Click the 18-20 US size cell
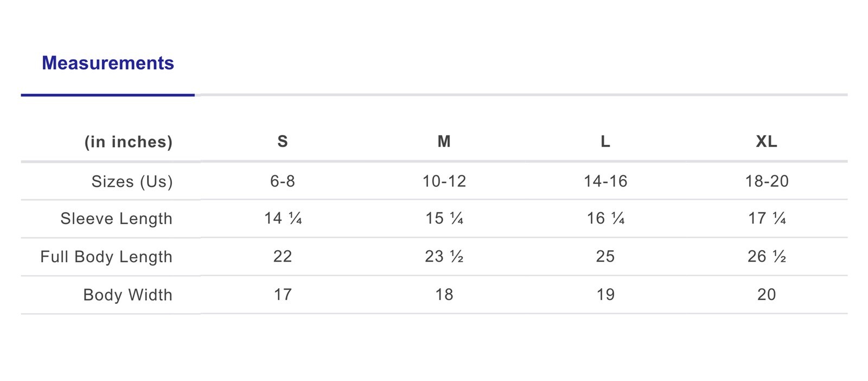 pyautogui.click(x=767, y=181)
